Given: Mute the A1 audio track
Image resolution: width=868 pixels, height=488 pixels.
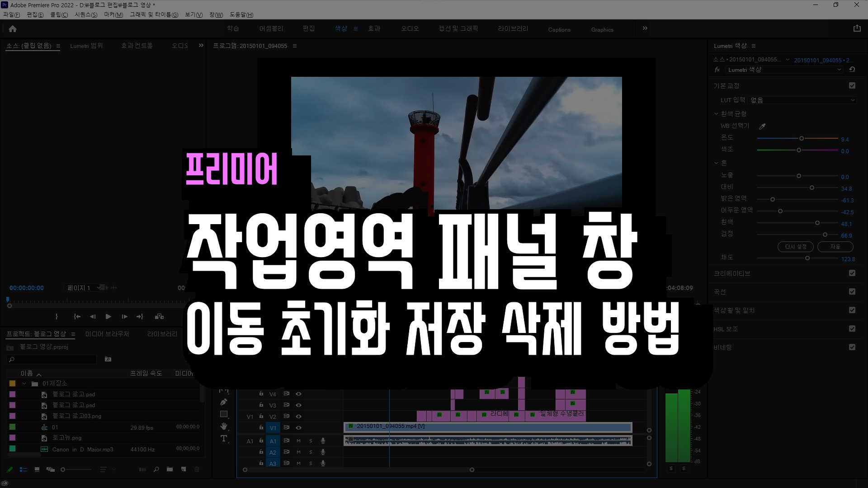Looking at the screenshot, I should (298, 441).
